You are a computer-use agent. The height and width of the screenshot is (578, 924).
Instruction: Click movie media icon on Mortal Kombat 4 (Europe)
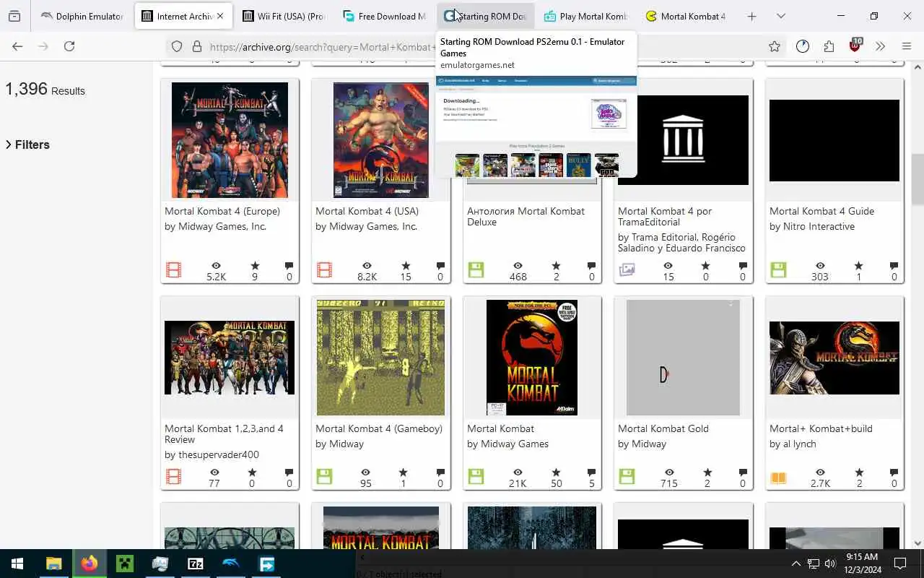click(x=173, y=270)
